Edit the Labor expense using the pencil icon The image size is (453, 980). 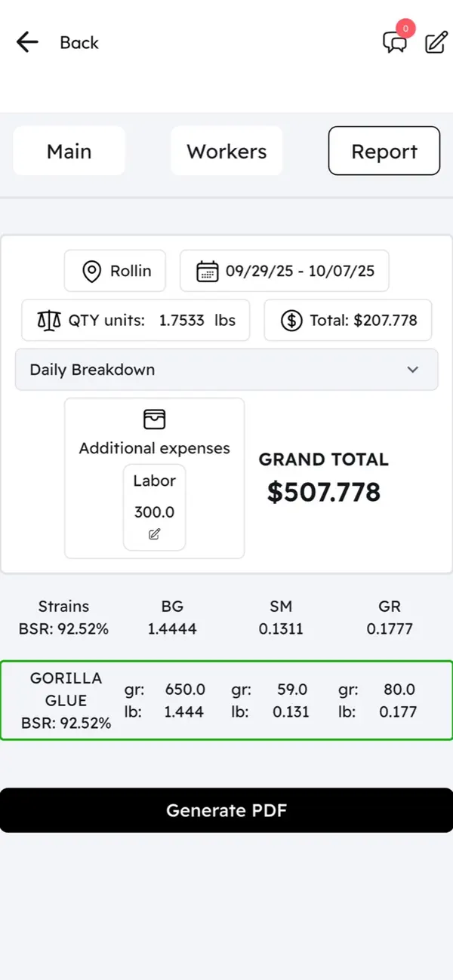coord(154,534)
